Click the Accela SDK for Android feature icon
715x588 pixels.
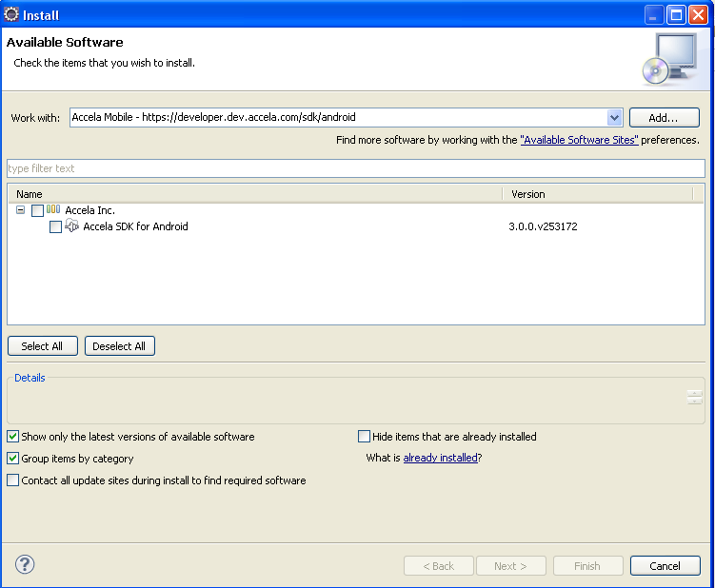[x=71, y=225]
